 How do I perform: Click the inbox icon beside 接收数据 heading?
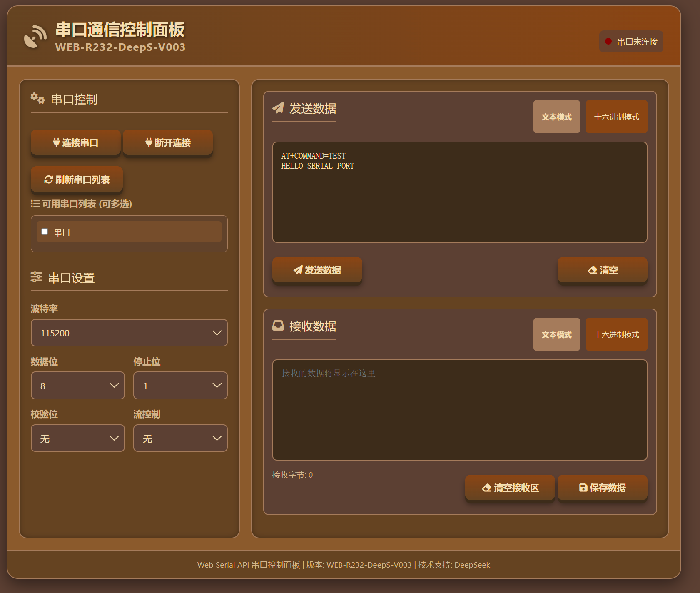[x=278, y=326]
